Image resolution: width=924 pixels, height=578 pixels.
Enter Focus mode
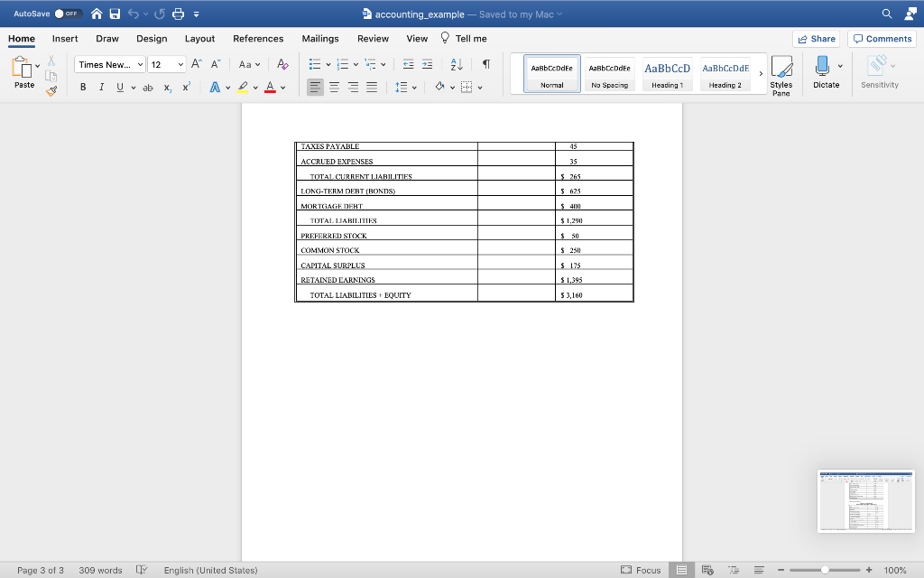click(x=641, y=570)
